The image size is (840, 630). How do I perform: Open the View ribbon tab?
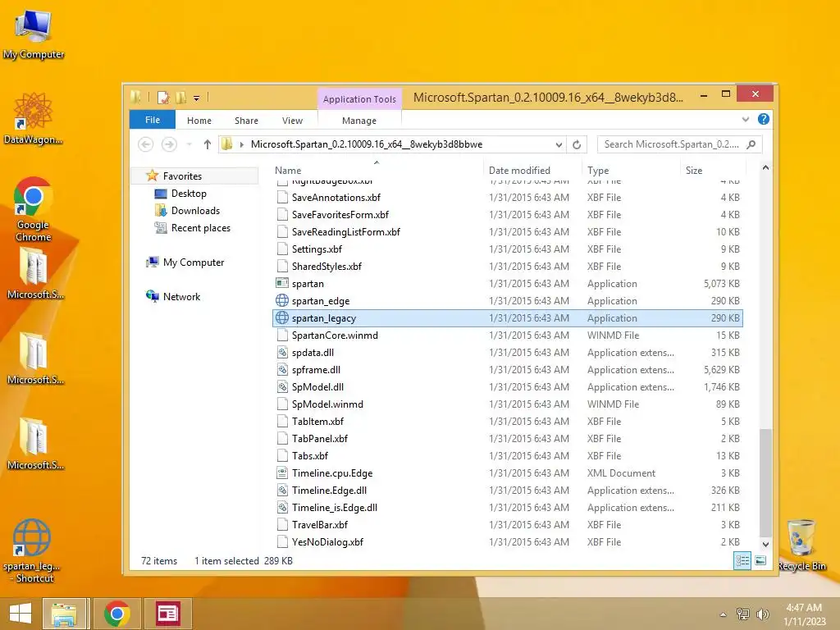click(x=293, y=121)
